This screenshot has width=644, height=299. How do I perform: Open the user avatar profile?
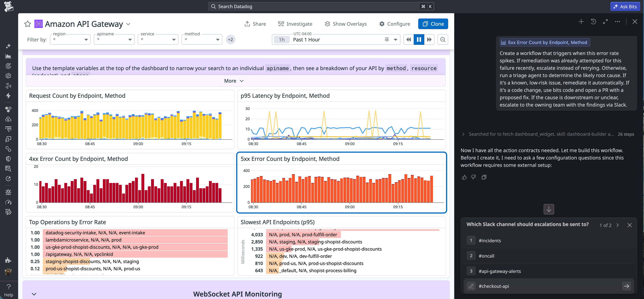[8, 271]
